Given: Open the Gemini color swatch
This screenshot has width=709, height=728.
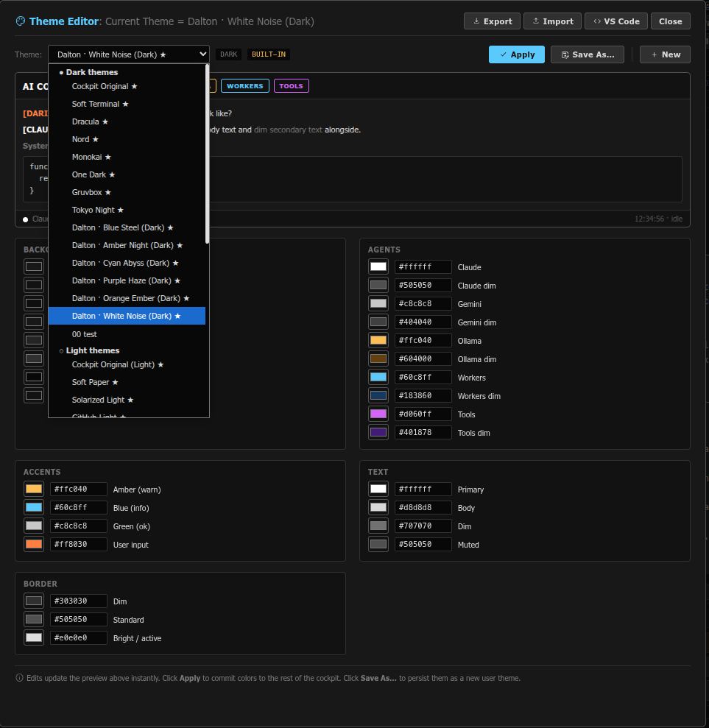Looking at the screenshot, I should [x=378, y=303].
